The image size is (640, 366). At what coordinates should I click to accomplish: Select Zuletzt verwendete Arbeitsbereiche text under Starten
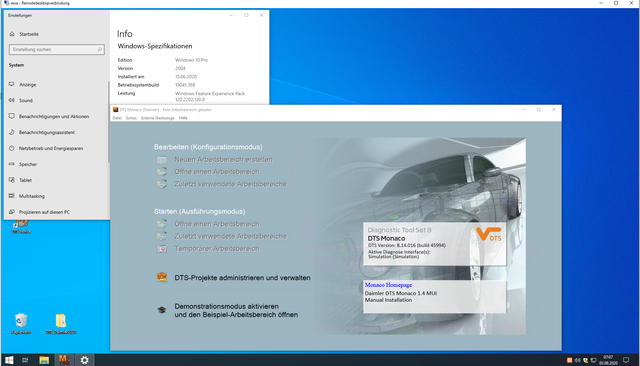(x=231, y=236)
